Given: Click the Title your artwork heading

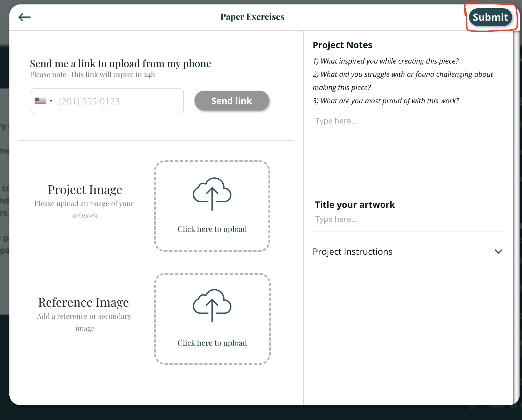Looking at the screenshot, I should [355, 204].
